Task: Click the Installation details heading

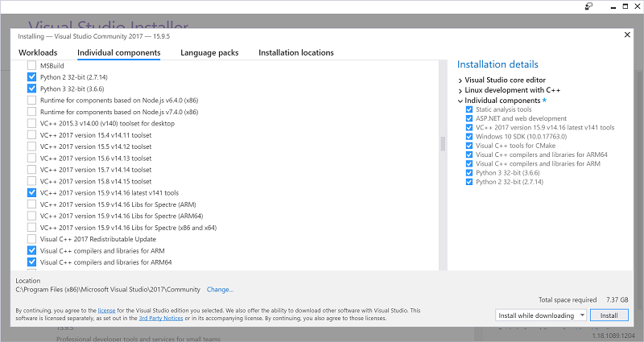Action: pos(497,64)
